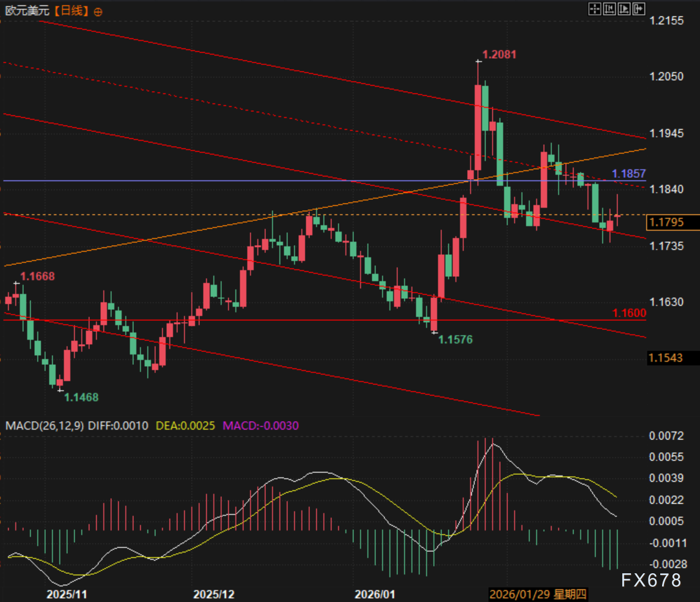Click the FX678 watermark logo

651,580
